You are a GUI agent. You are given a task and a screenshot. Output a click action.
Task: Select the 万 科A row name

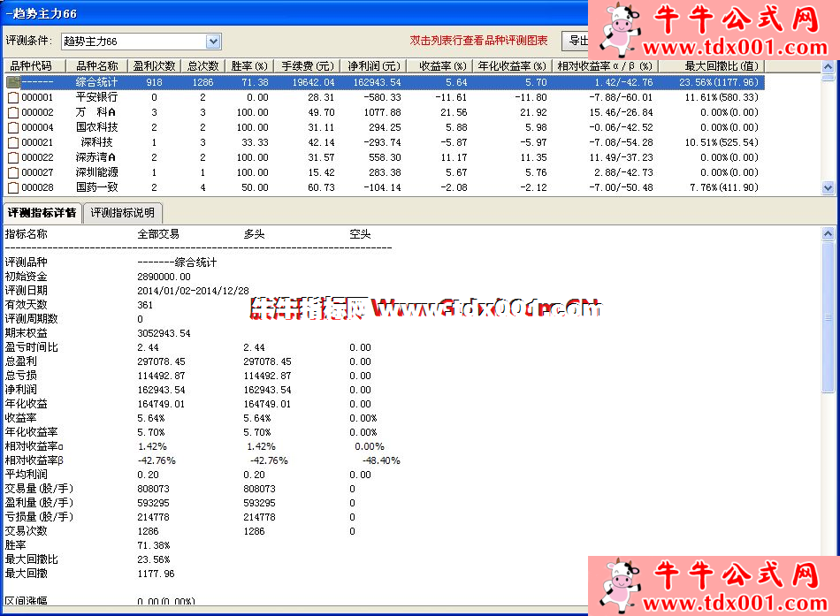95,112
